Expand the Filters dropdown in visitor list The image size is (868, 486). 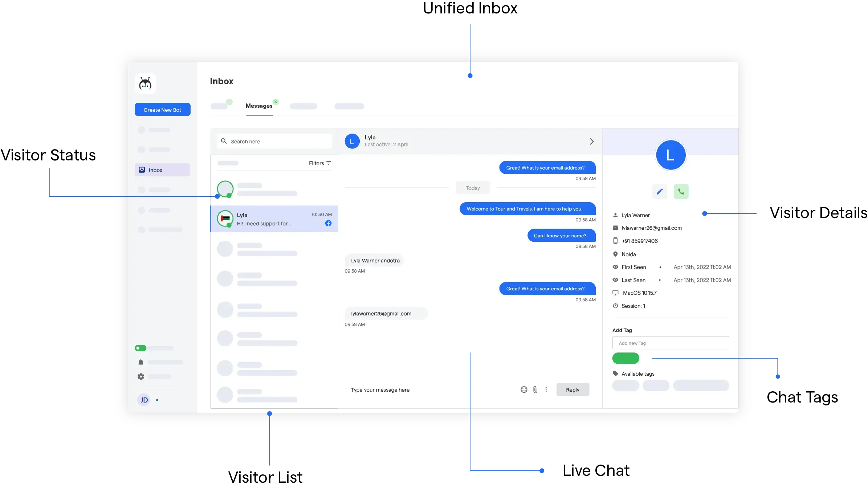pos(320,163)
